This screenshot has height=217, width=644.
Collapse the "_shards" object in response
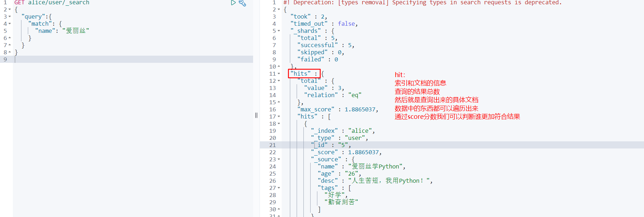279,31
